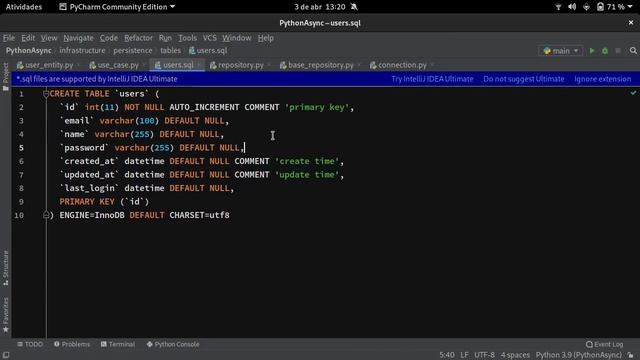
Task: Click the clock showing 3 de abr 13:20
Action: 320,7
